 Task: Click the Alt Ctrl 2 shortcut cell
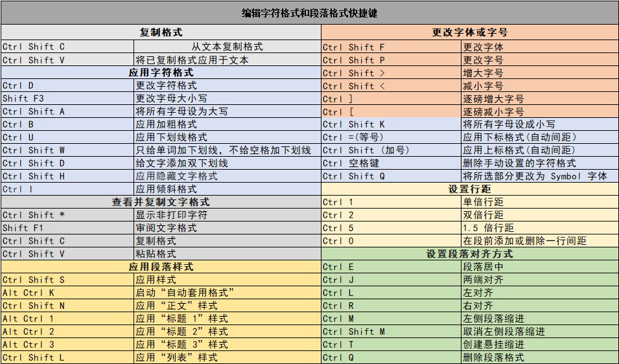pos(67,331)
